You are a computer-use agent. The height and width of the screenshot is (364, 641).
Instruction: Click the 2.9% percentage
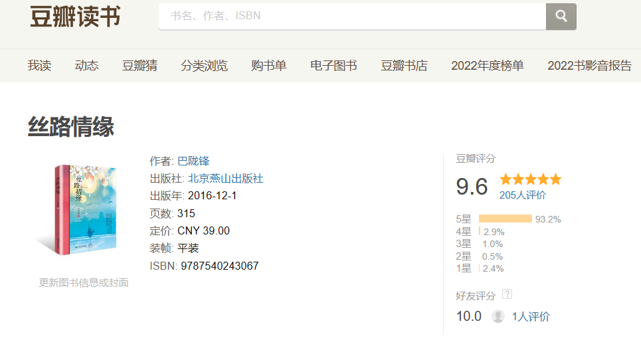pyautogui.click(x=494, y=232)
